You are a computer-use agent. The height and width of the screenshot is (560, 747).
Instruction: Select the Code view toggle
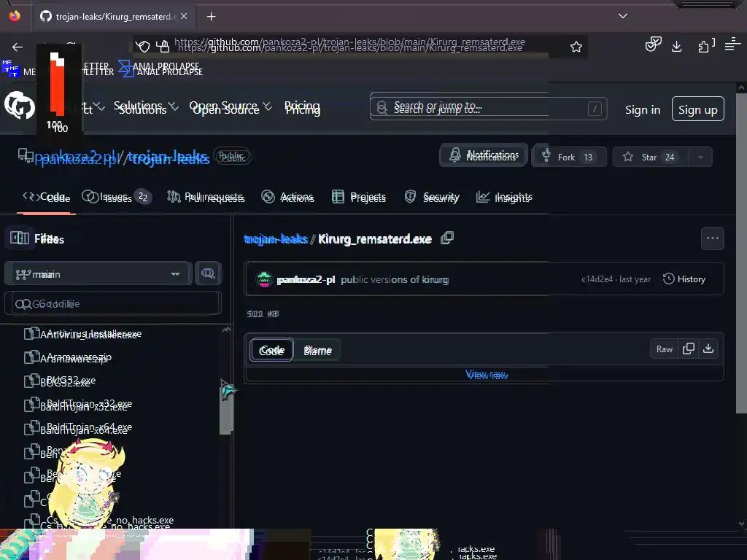click(x=271, y=350)
